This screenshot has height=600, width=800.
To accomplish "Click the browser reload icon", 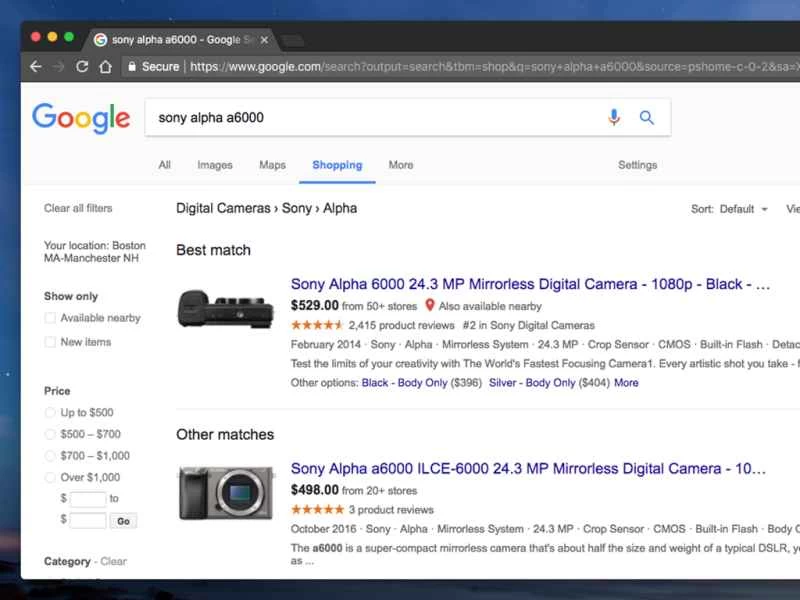I will tap(82, 67).
